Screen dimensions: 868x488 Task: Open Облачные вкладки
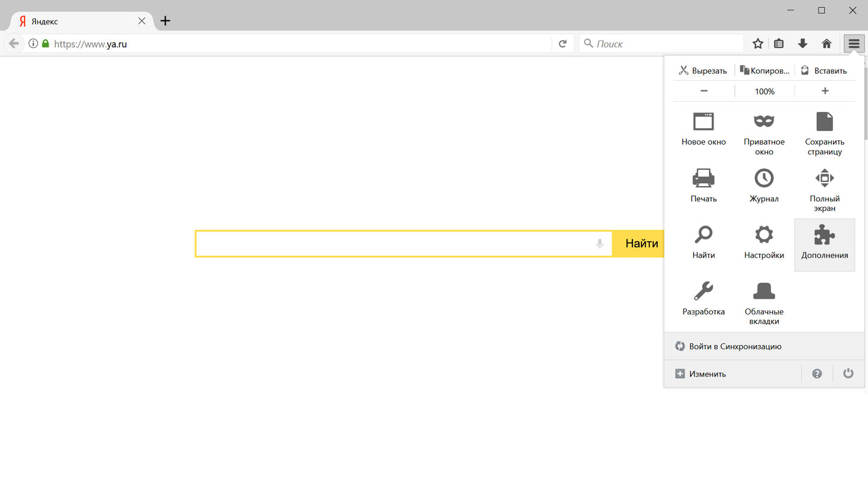click(764, 304)
